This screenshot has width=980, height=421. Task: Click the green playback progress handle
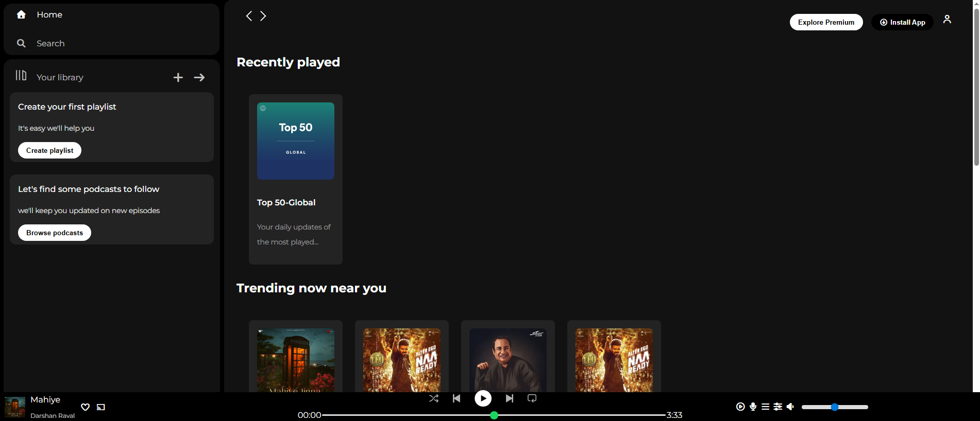click(494, 415)
